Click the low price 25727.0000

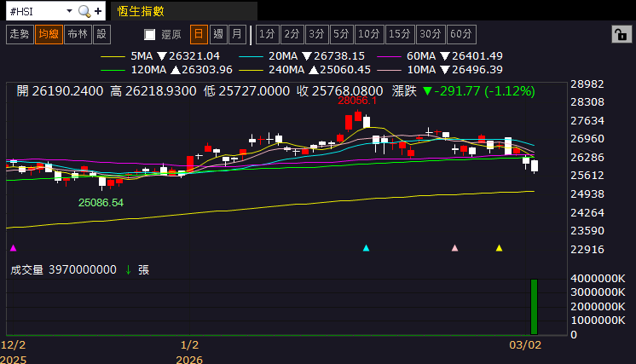pyautogui.click(x=254, y=91)
